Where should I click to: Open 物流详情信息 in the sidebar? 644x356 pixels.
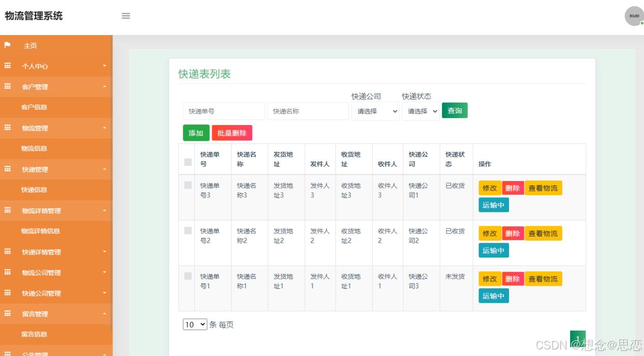55,231
